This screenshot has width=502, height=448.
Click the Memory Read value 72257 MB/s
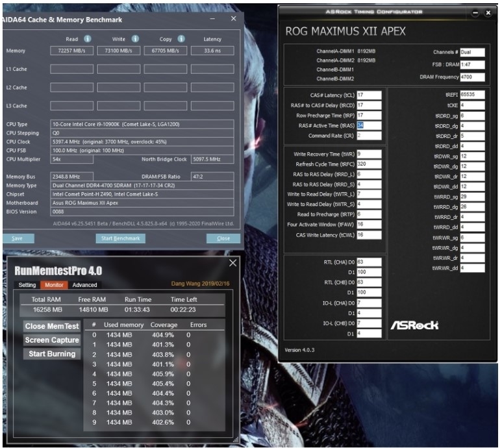point(71,51)
